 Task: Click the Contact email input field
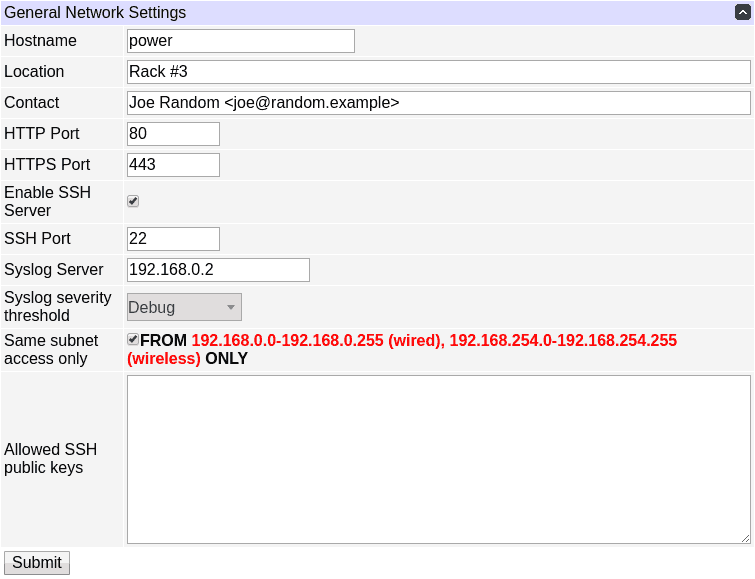[x=438, y=103]
